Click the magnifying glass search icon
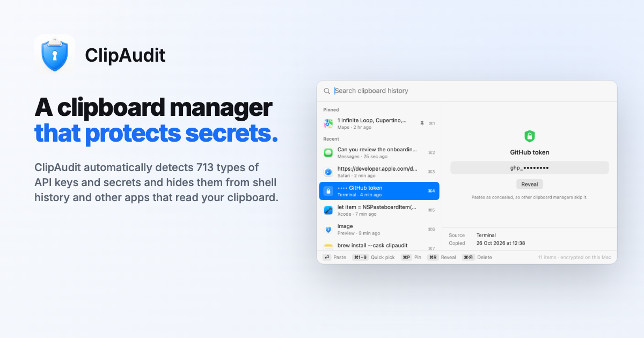644x338 pixels. pyautogui.click(x=327, y=91)
